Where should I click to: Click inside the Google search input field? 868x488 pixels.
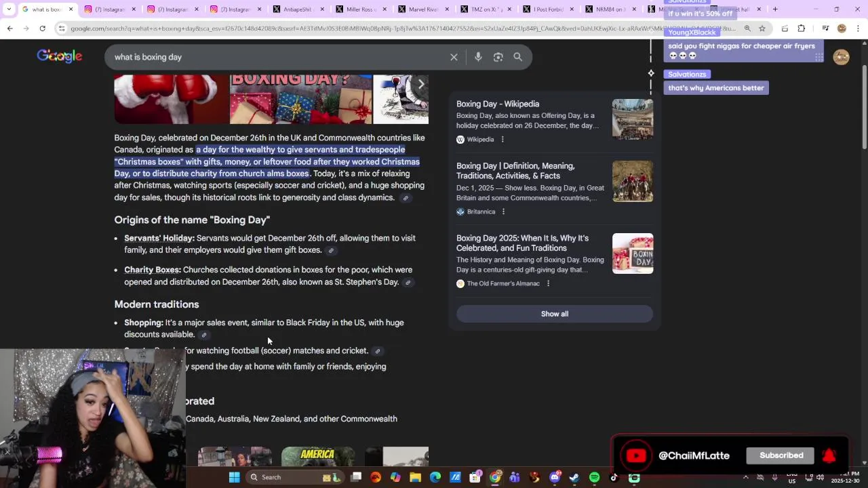278,58
